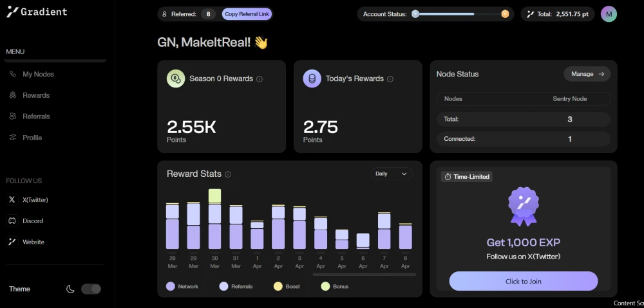Click the Reward Stats info icon

(x=228, y=174)
